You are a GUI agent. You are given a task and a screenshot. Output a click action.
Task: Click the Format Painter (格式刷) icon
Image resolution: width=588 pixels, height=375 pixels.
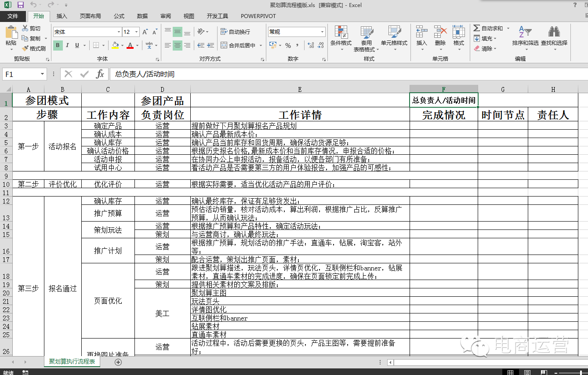tap(25, 48)
